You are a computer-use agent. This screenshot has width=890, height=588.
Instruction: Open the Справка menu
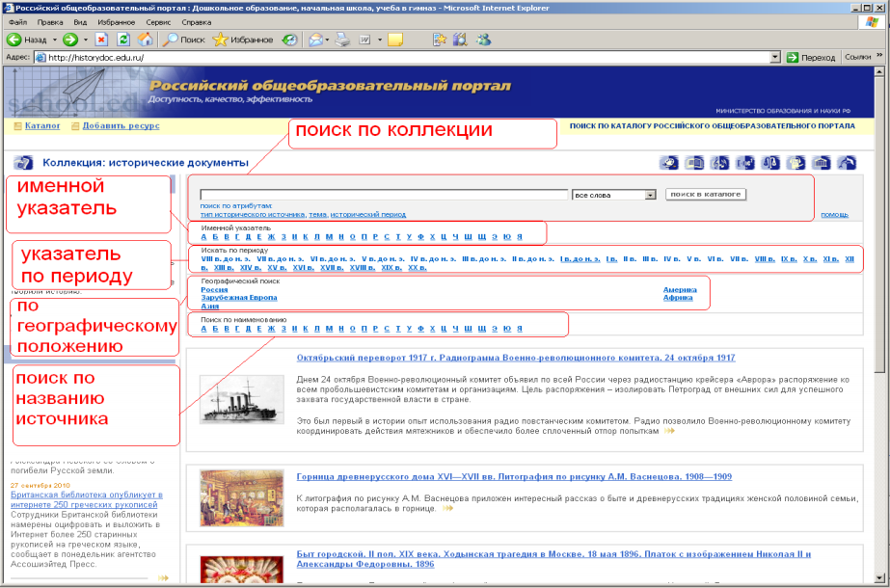click(x=197, y=22)
